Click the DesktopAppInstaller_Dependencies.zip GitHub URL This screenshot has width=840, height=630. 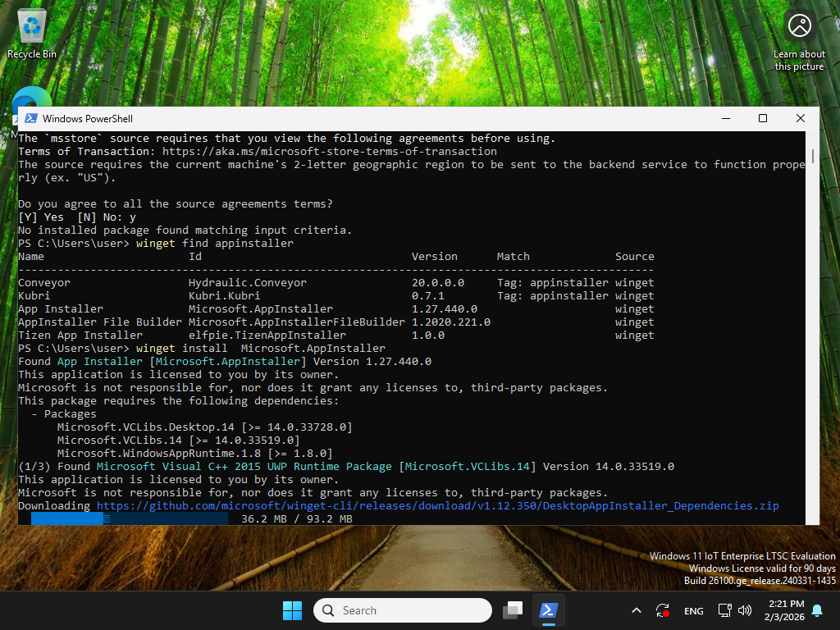point(437,505)
